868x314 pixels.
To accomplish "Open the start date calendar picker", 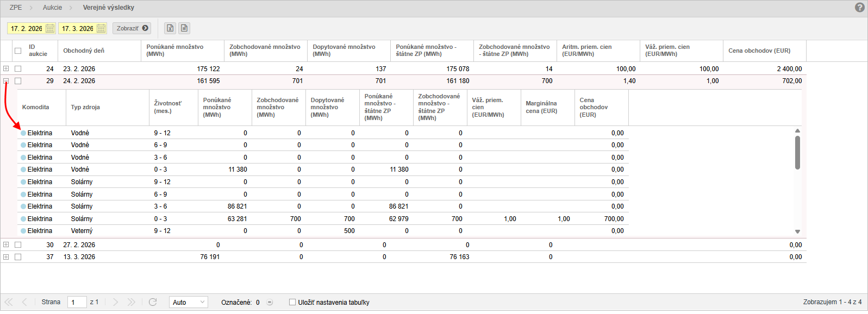I will [50, 28].
